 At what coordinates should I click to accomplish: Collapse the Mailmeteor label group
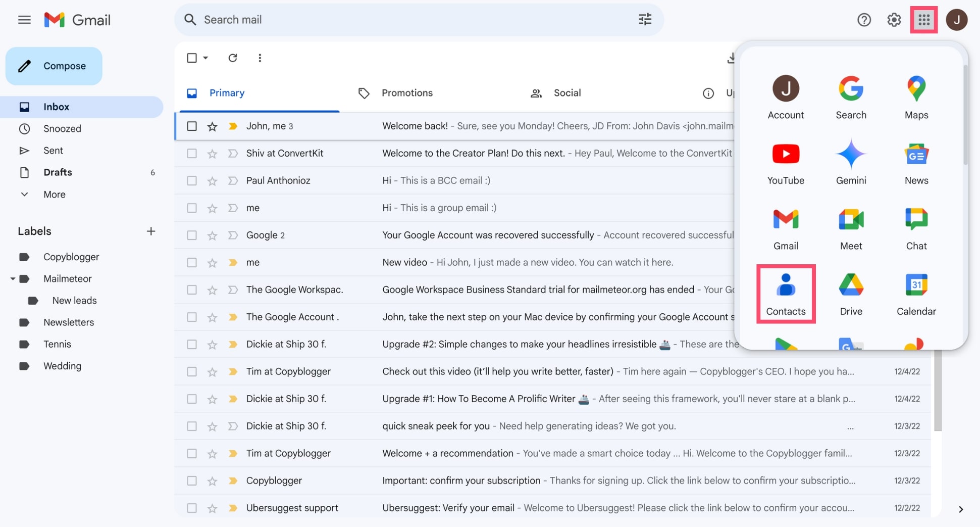[13, 278]
